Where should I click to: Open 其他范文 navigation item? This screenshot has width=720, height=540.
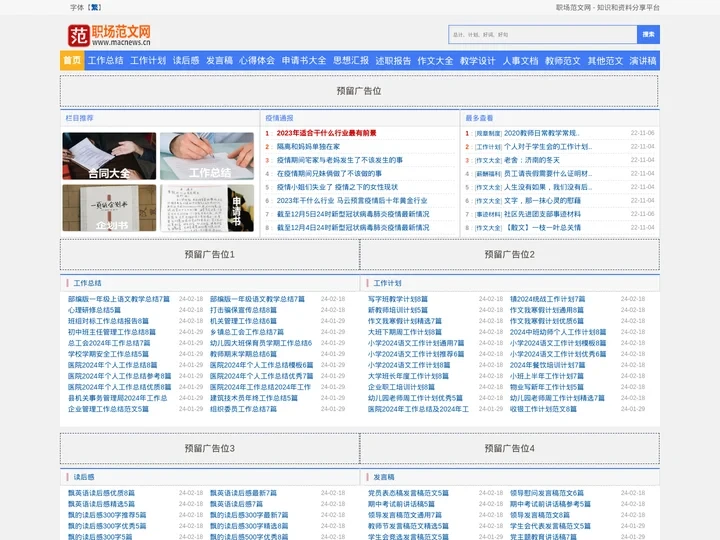[605, 60]
